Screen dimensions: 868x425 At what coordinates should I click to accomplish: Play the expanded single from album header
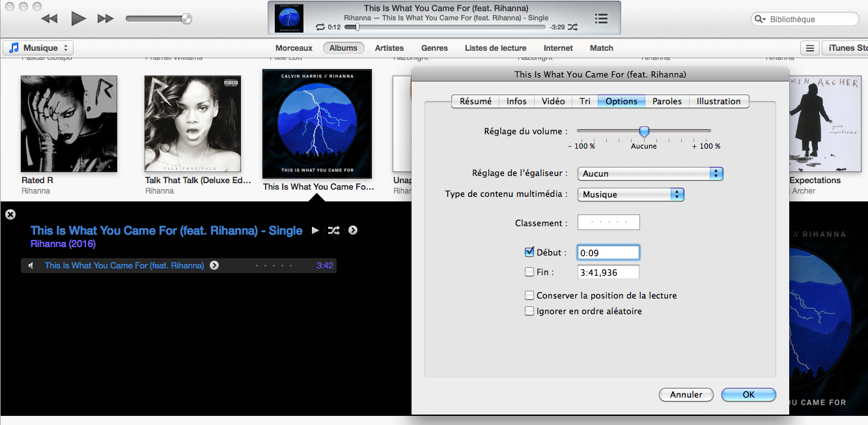pyautogui.click(x=315, y=230)
